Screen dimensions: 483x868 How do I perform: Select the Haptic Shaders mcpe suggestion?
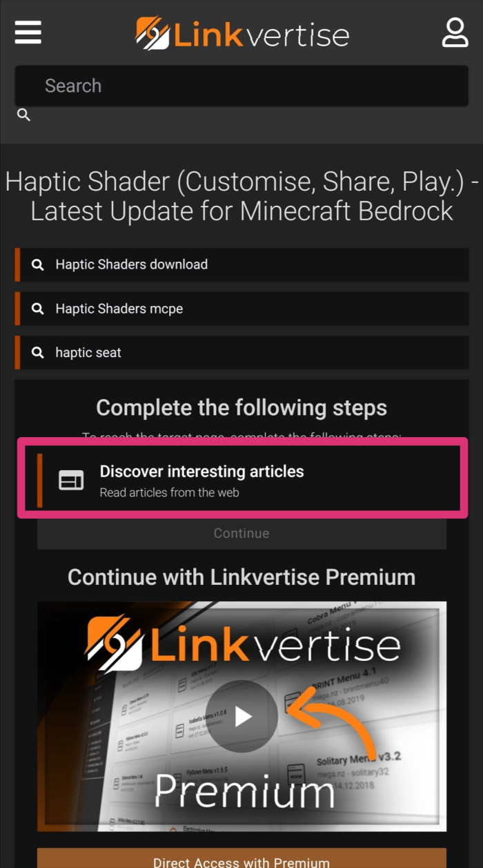click(241, 309)
